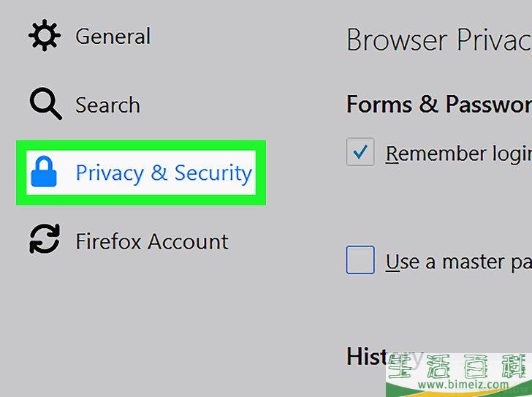The width and height of the screenshot is (532, 397).
Task: Click the Browser Privacy page heading
Action: click(439, 40)
